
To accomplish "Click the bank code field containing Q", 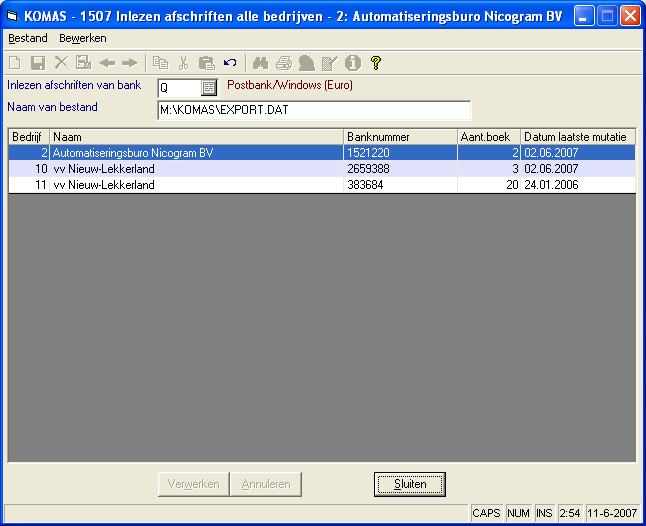I will coord(180,88).
